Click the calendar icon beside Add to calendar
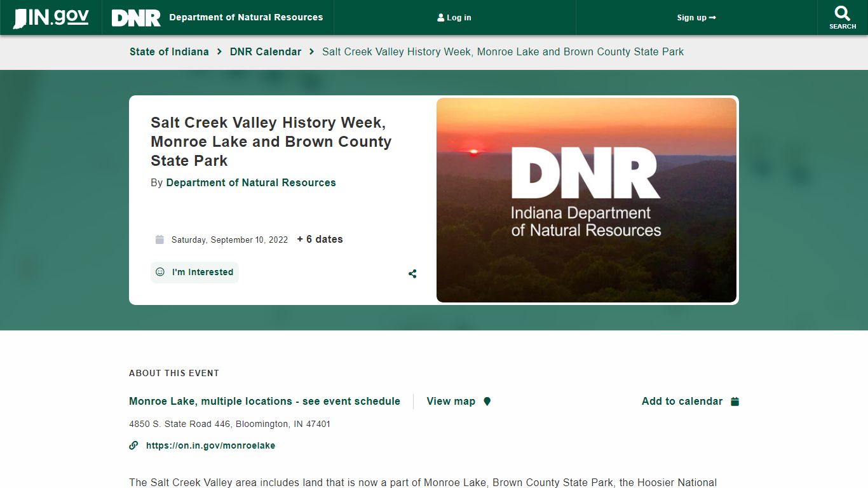Viewport: 868px width, 488px height. 735,402
